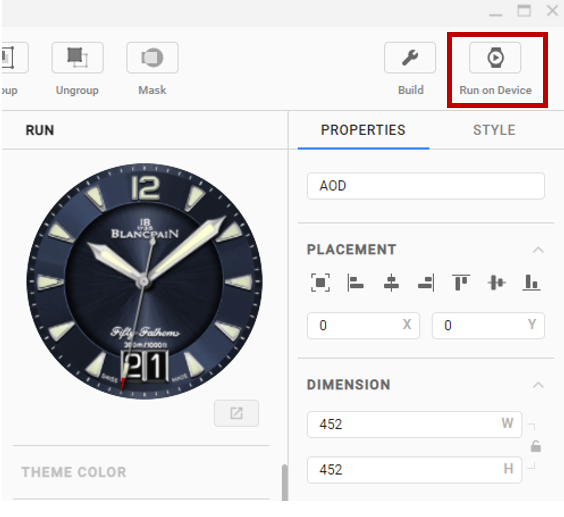The width and height of the screenshot is (564, 517).
Task: Open preview in external window
Action: tap(236, 413)
